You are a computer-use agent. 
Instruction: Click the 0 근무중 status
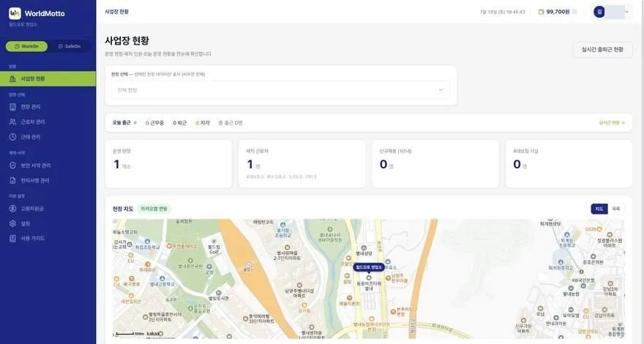[x=154, y=123]
